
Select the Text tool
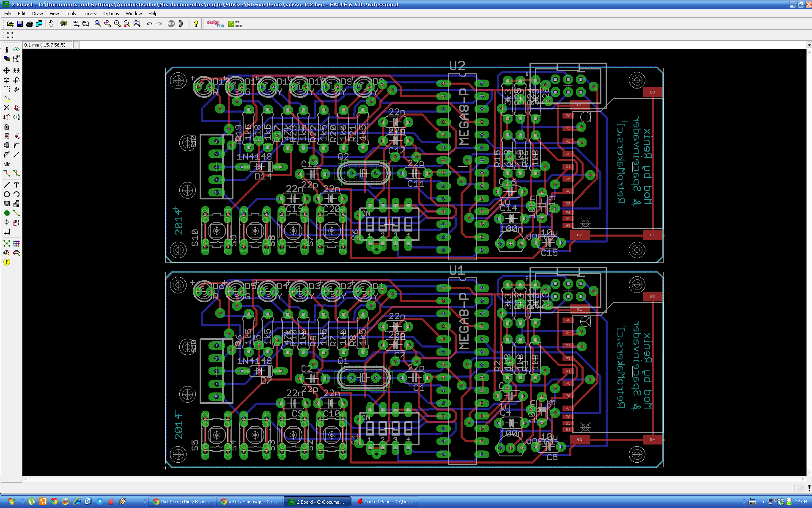click(16, 185)
